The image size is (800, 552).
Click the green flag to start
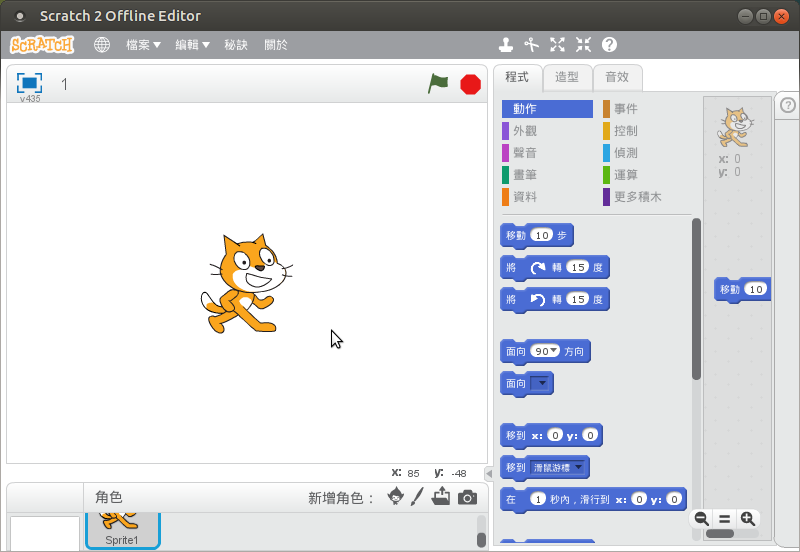(x=438, y=84)
